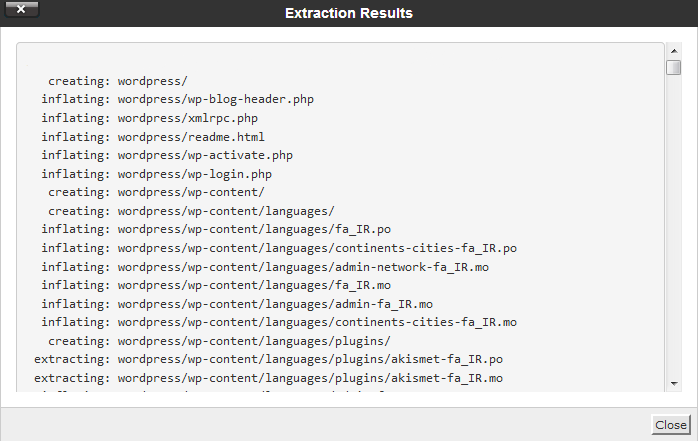Dismiss dialog with the X icon

[21, 9]
